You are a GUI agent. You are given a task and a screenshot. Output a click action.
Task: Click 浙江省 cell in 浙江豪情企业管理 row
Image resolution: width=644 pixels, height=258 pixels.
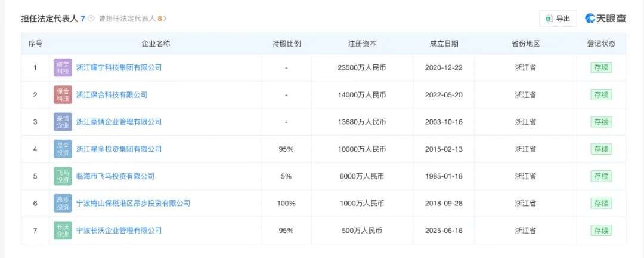[526, 122]
